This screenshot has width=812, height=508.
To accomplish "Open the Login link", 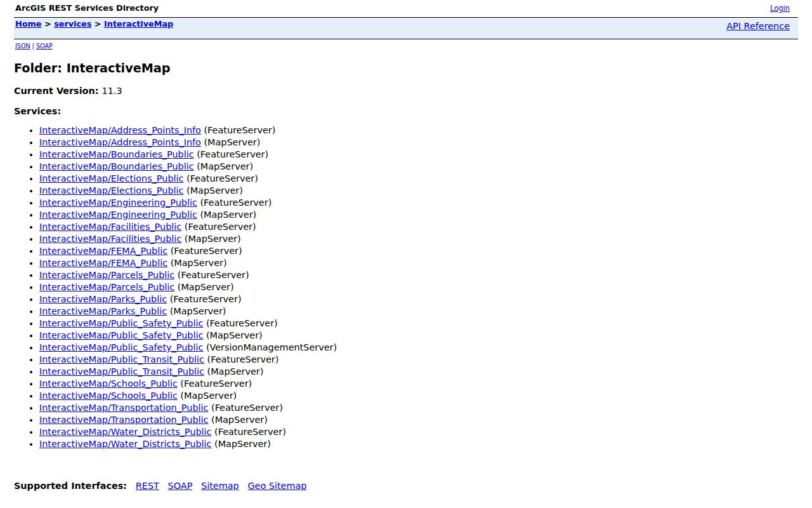I will 780,8.
